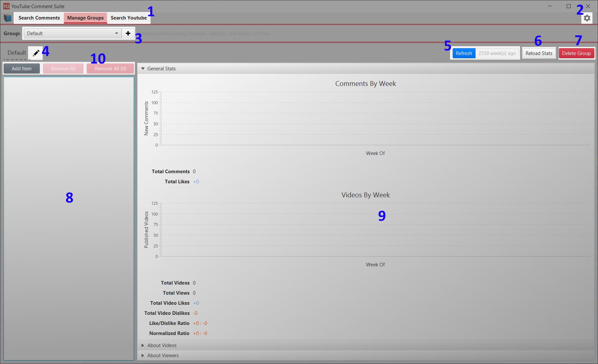Open the Search Youtube tab
This screenshot has height=364, width=598.
coord(129,18)
